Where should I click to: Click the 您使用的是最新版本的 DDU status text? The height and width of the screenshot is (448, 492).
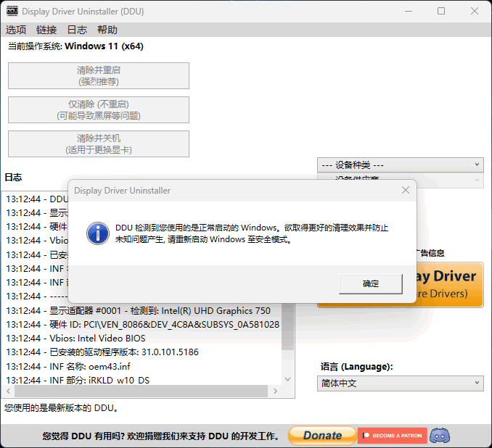click(x=61, y=408)
